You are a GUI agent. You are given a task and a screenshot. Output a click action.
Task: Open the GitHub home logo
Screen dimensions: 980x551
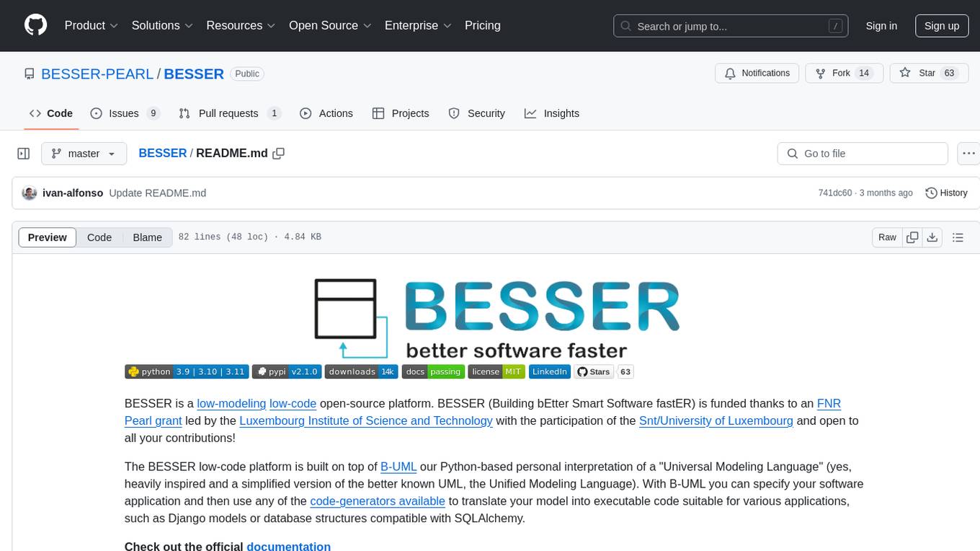click(x=35, y=25)
